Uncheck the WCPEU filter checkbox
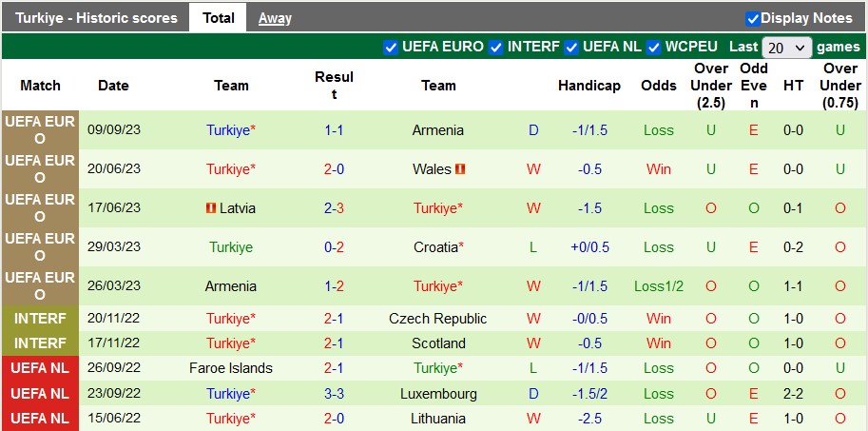Viewport: 868px width, 431px height. [654, 47]
